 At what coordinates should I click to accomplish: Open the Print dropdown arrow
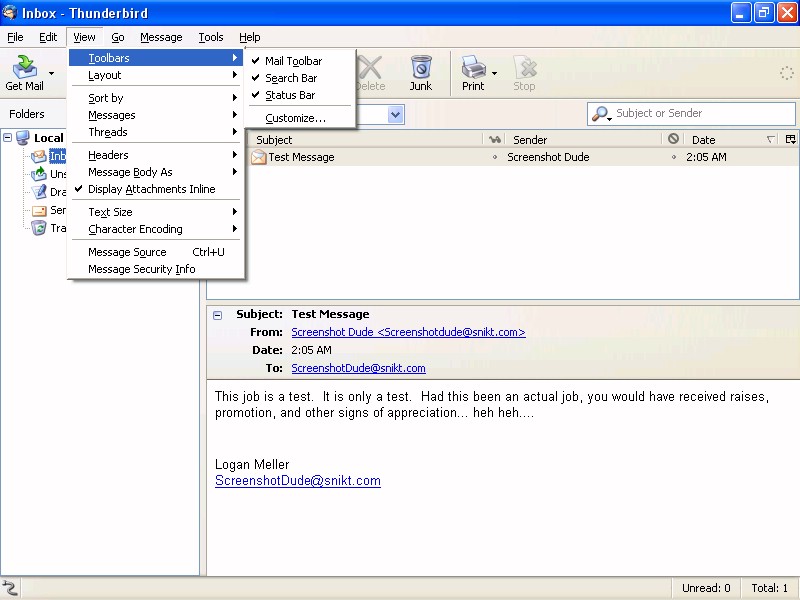coord(494,73)
